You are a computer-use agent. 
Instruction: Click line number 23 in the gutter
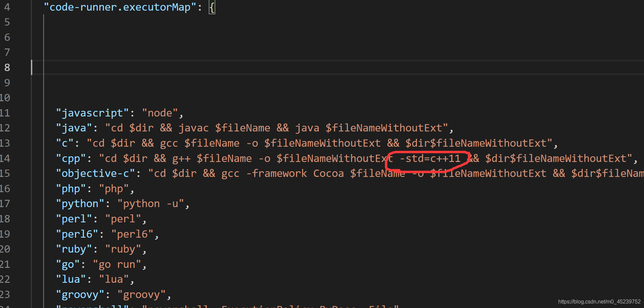tap(5, 294)
